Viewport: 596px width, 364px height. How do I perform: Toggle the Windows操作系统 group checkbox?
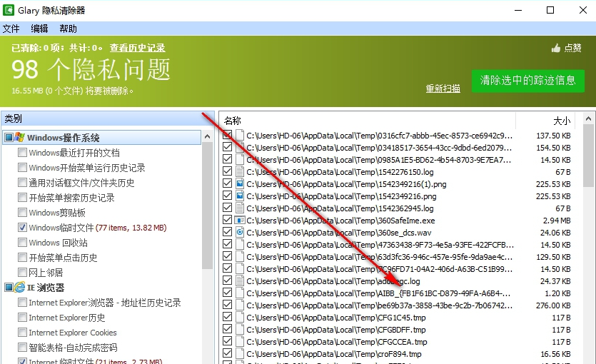9,137
